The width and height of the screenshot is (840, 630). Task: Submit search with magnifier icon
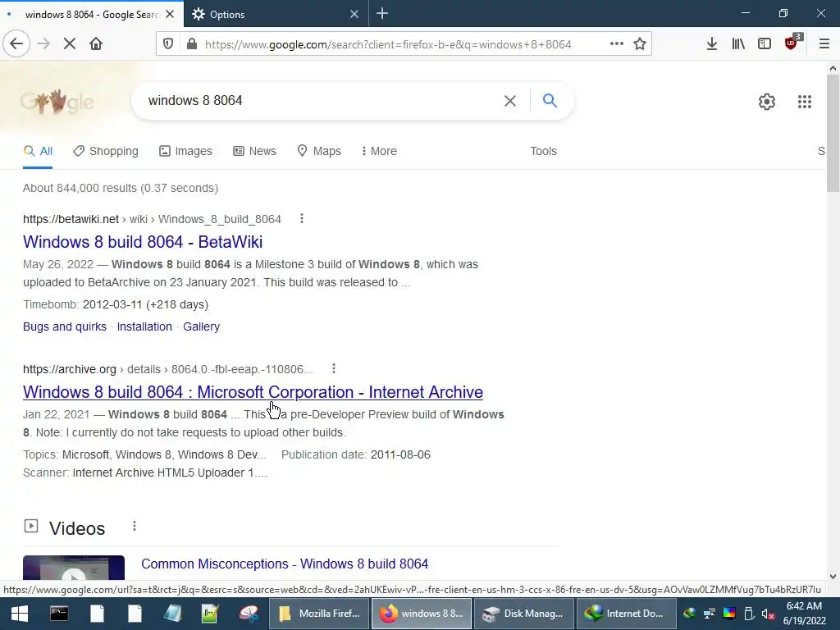(550, 100)
